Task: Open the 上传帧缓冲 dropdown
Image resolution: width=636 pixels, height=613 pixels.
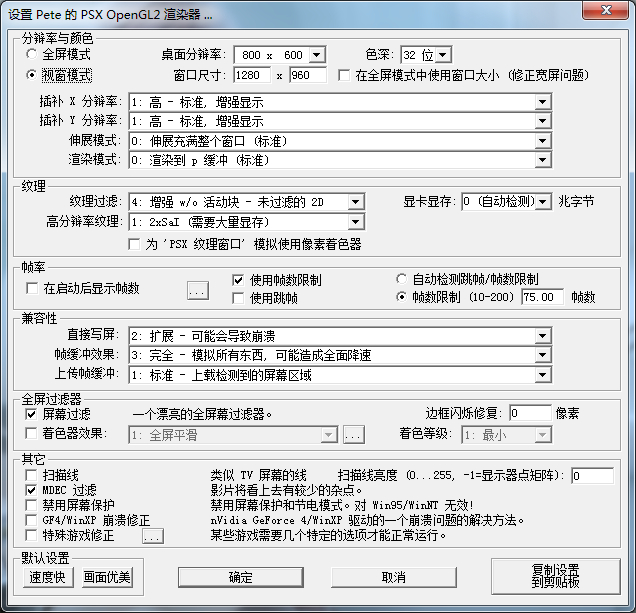Action: tap(340, 375)
